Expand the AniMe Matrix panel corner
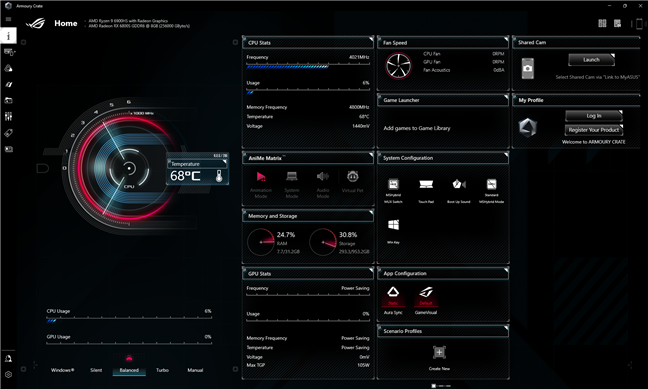This screenshot has height=389, width=648. click(371, 155)
